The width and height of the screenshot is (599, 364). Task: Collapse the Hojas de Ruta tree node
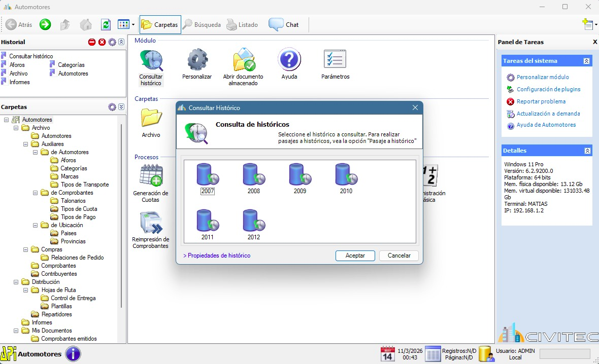pos(25,290)
